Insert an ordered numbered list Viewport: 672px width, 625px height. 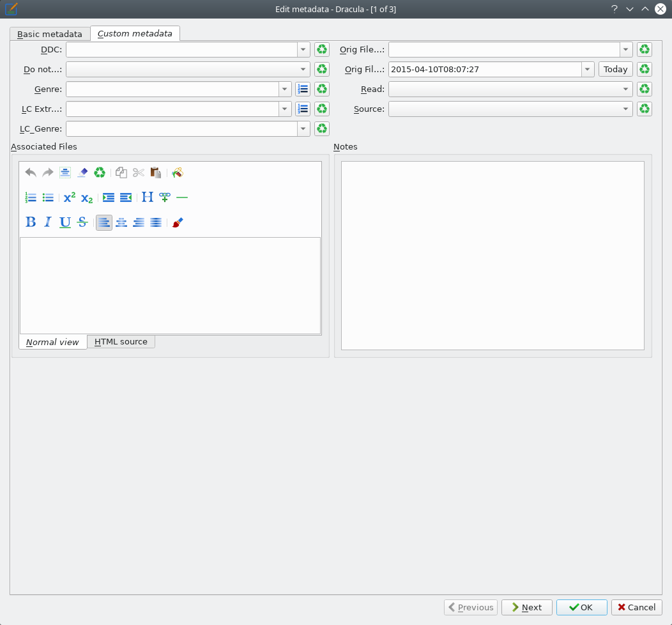pyautogui.click(x=31, y=197)
